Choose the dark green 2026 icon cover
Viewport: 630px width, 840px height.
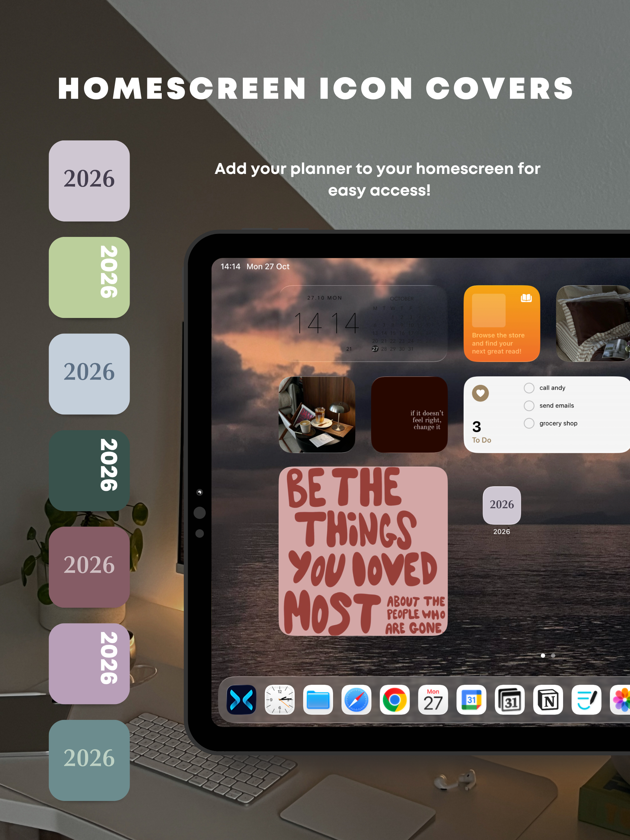tap(89, 471)
